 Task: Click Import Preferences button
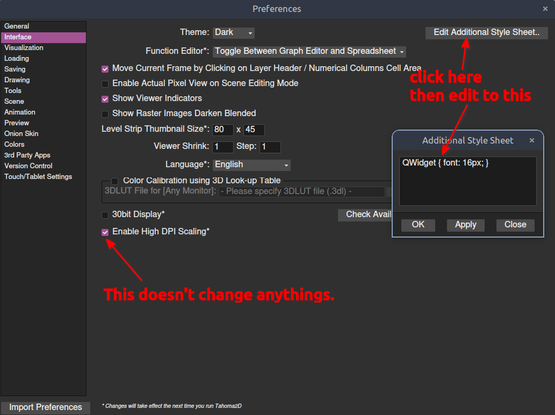point(46,408)
